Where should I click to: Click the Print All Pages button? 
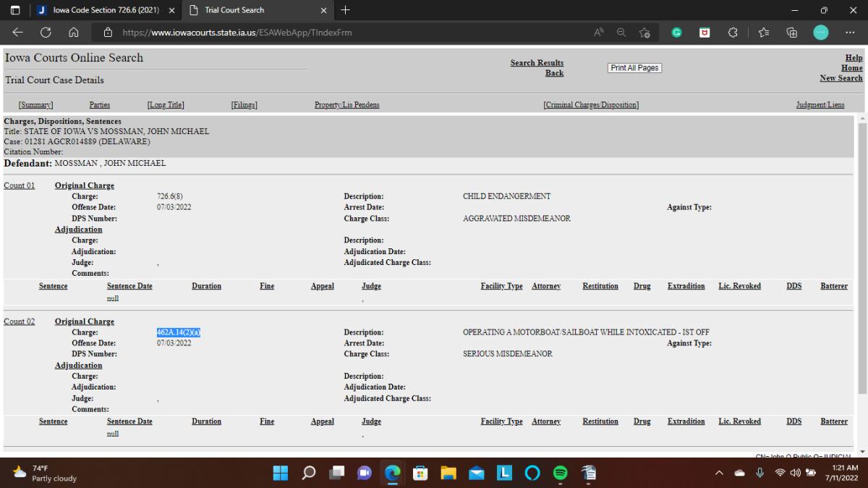pos(635,68)
